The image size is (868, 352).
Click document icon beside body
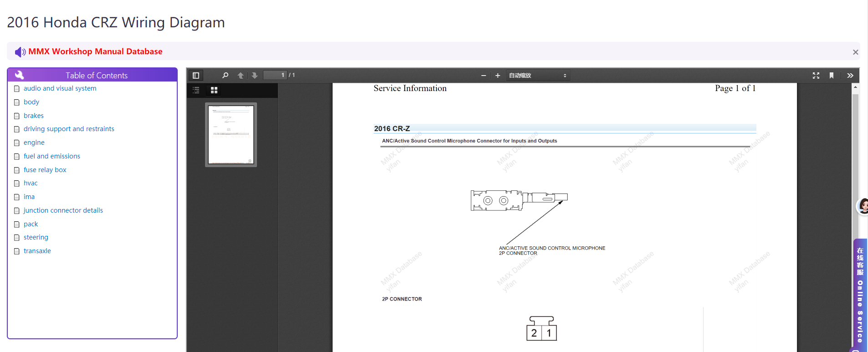[17, 102]
